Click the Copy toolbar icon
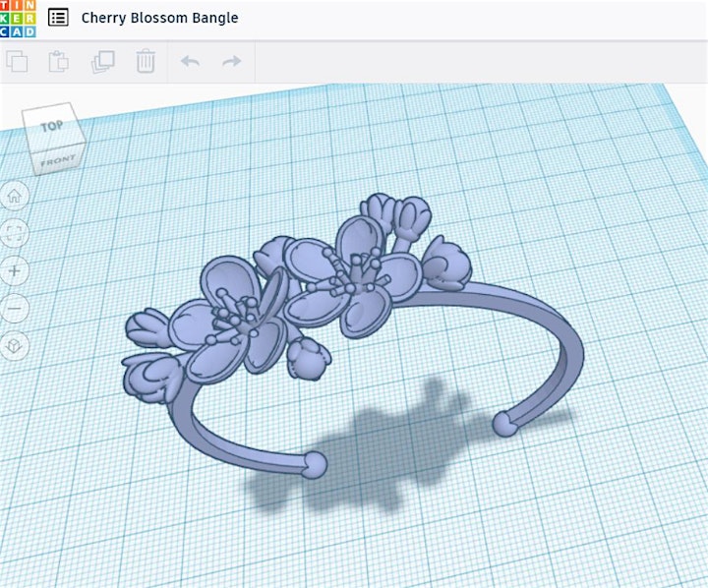 17,61
